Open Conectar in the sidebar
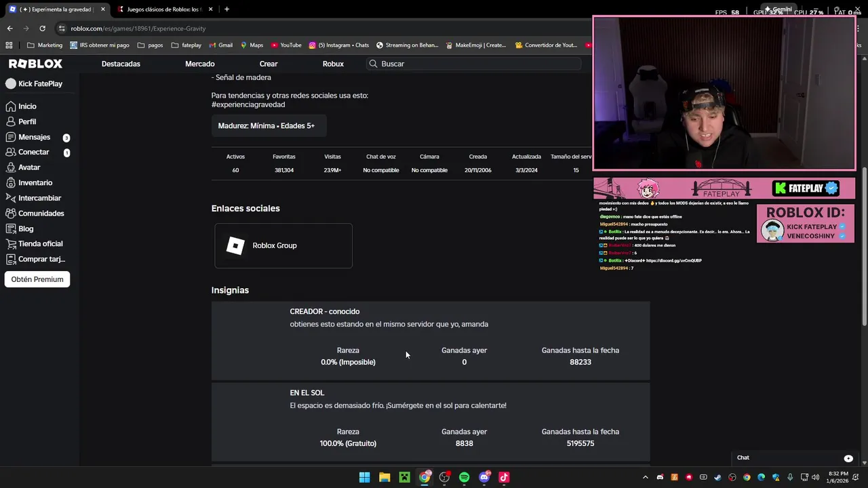Image resolution: width=868 pixels, height=488 pixels. 33,152
